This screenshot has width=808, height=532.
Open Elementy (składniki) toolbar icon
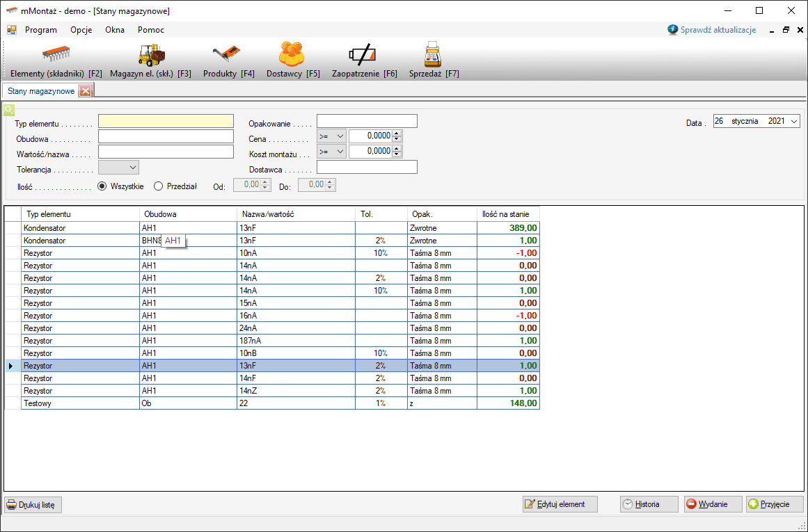coord(56,54)
